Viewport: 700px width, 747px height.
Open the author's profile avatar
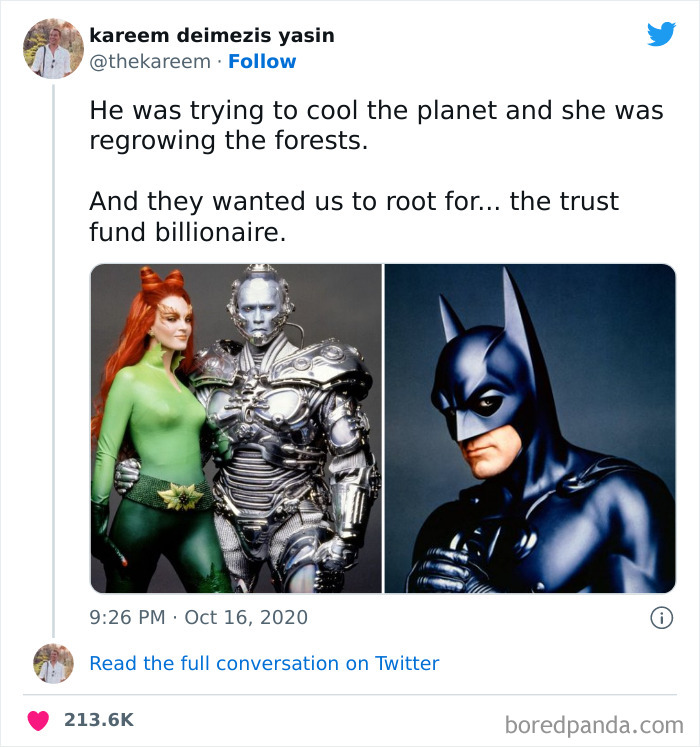(x=53, y=48)
